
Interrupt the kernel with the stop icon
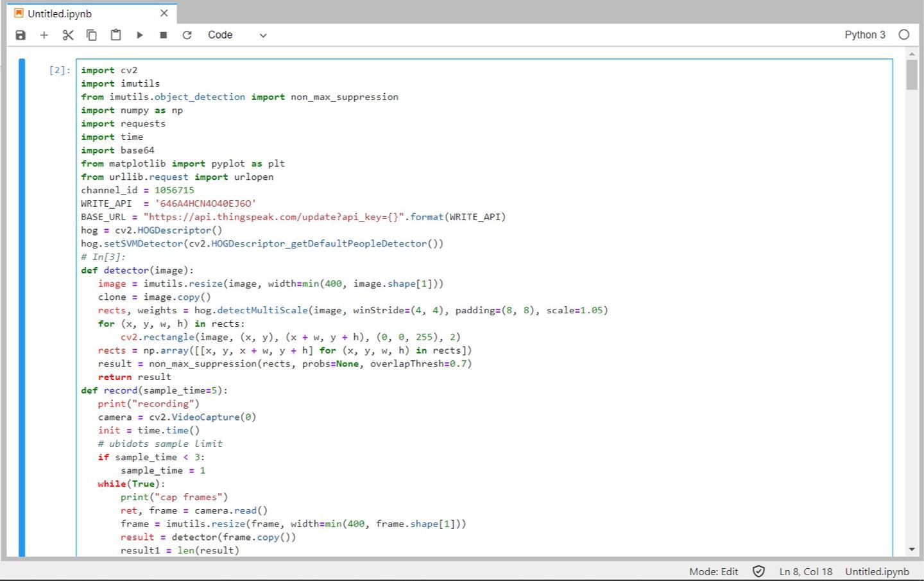coord(163,35)
